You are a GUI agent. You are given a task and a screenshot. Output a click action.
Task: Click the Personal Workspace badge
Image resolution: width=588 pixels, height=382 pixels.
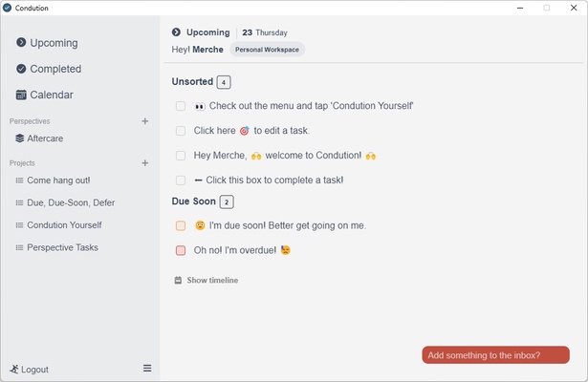(x=267, y=49)
